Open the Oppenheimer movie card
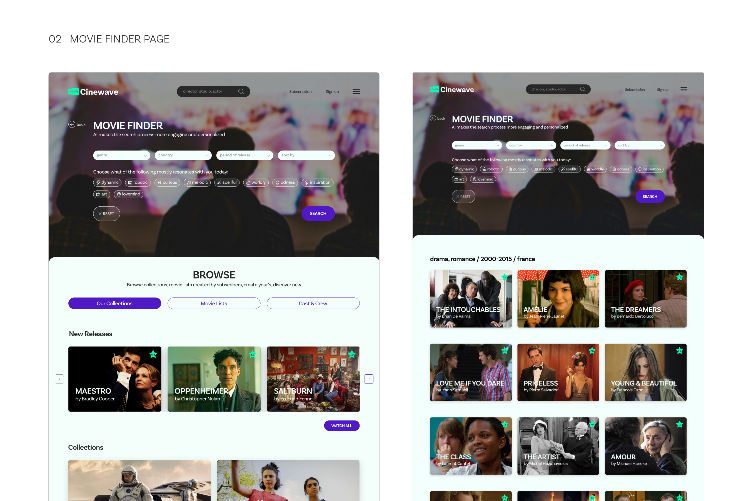Screen dimensions: 751x501 pos(214,379)
